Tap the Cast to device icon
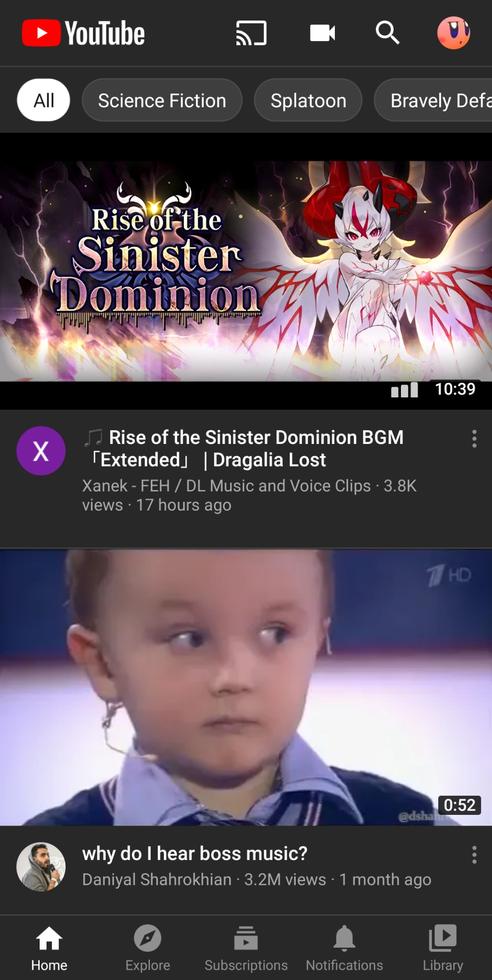The width and height of the screenshot is (492, 980). pyautogui.click(x=251, y=33)
